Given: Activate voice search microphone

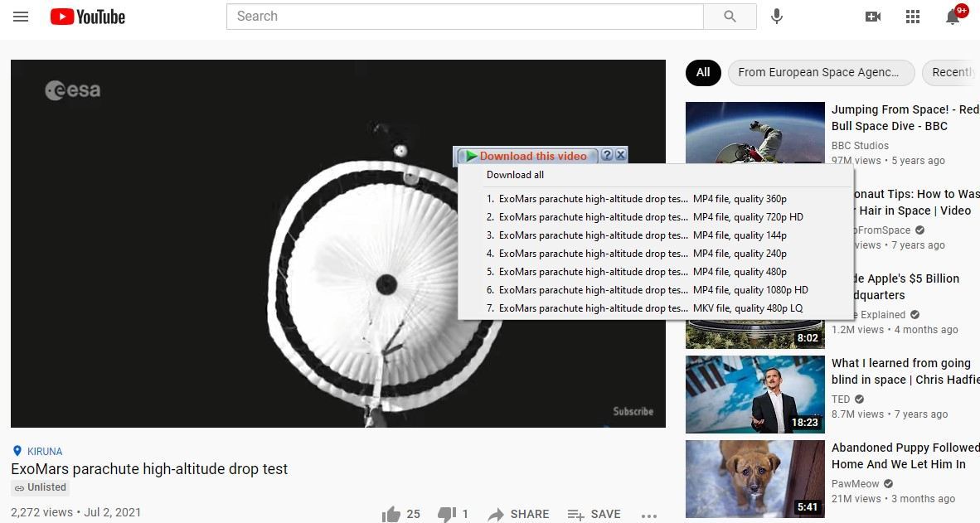Looking at the screenshot, I should tap(777, 17).
